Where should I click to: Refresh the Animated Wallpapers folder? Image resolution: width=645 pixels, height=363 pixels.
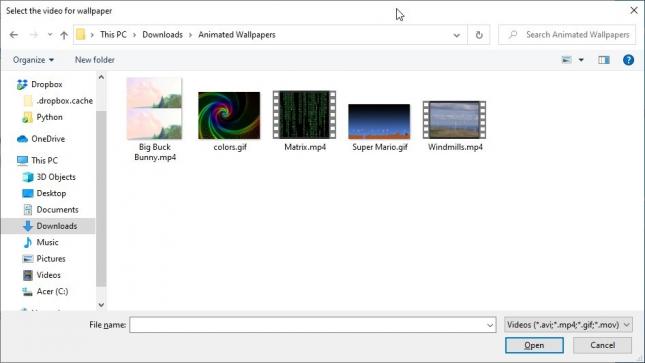point(479,35)
